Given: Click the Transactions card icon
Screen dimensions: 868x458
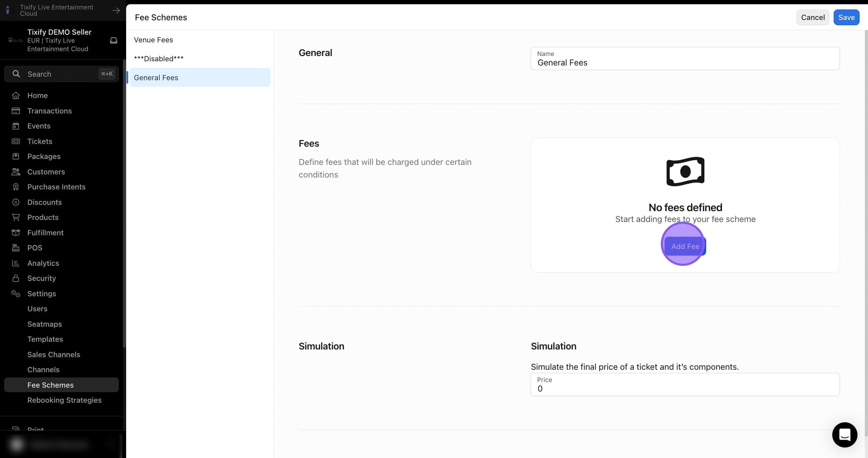Looking at the screenshot, I should click(16, 111).
